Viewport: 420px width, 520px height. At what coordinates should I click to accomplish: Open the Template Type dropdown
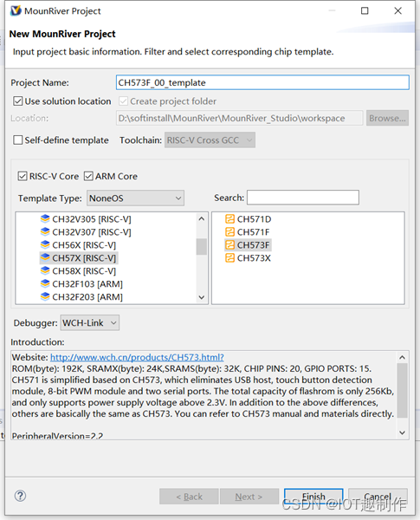135,198
